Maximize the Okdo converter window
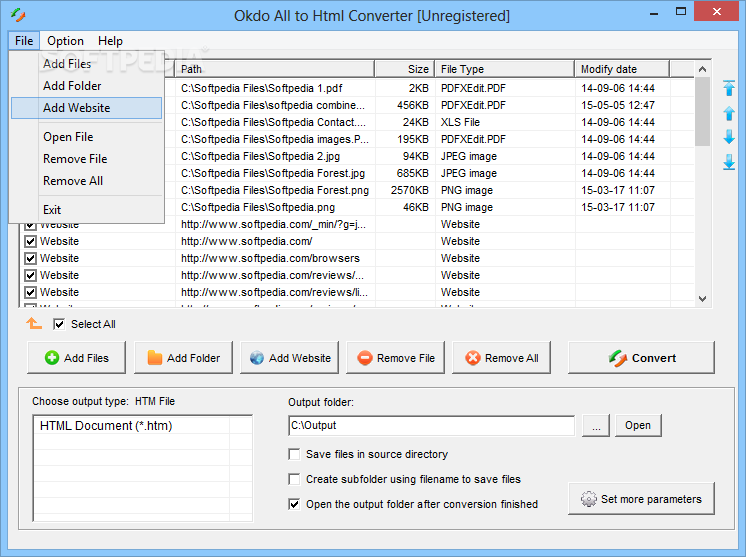 click(681, 12)
